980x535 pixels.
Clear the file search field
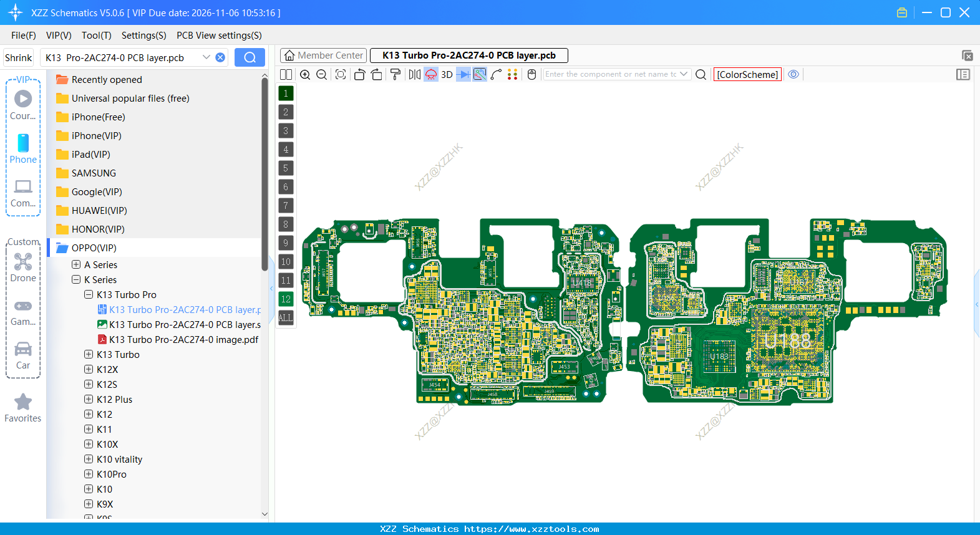(220, 57)
